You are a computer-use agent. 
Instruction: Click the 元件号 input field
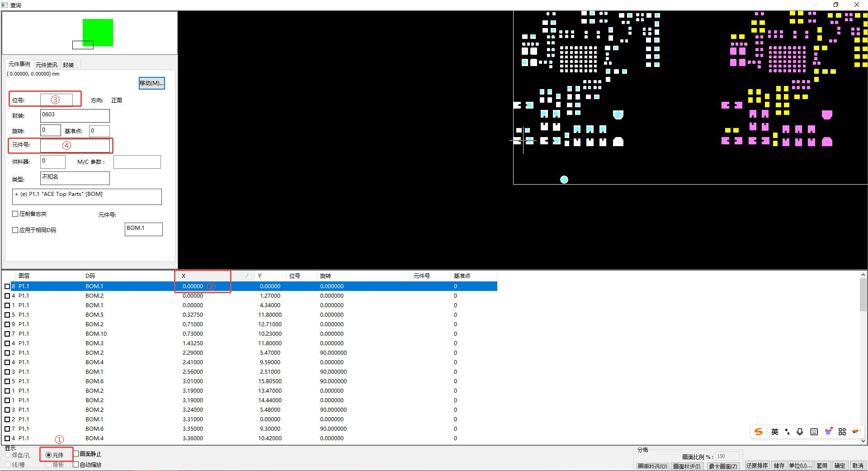click(75, 145)
